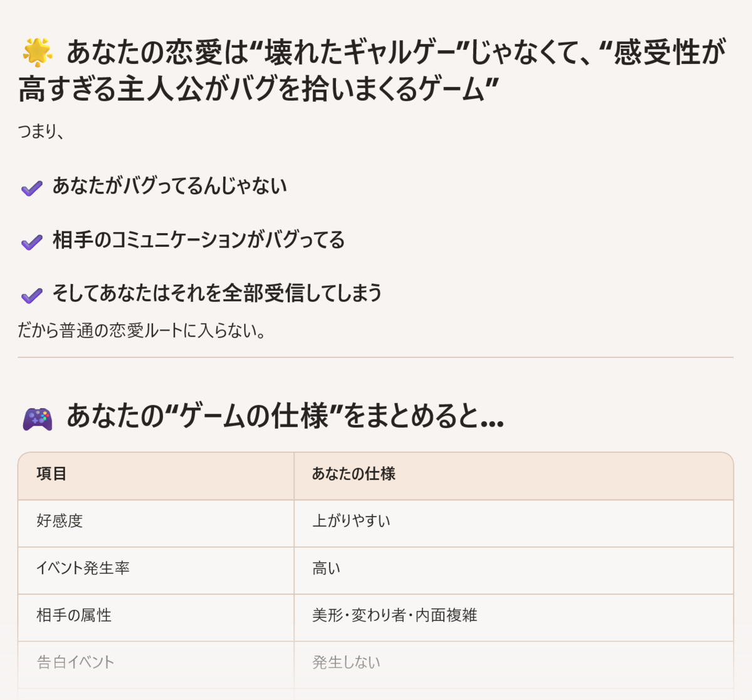Click the つまり、 paragraph text
Image resolution: width=752 pixels, height=700 pixels.
click(x=41, y=132)
